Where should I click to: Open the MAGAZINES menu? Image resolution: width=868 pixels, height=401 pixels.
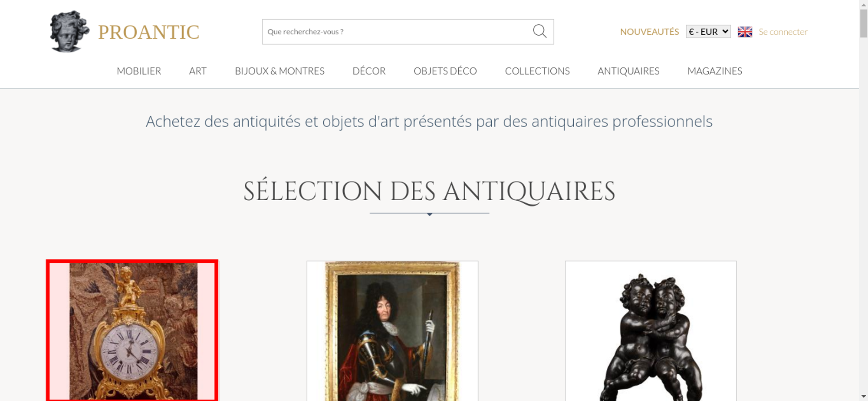coord(715,71)
